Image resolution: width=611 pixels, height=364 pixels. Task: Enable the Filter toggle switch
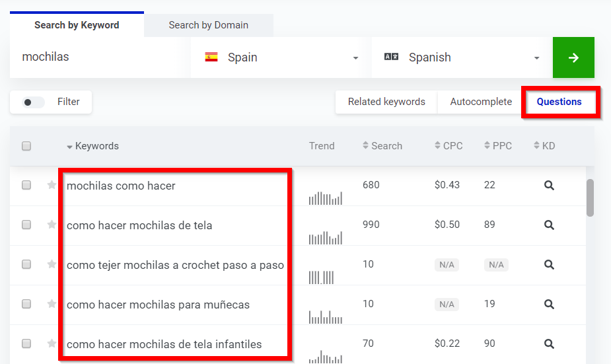33,102
